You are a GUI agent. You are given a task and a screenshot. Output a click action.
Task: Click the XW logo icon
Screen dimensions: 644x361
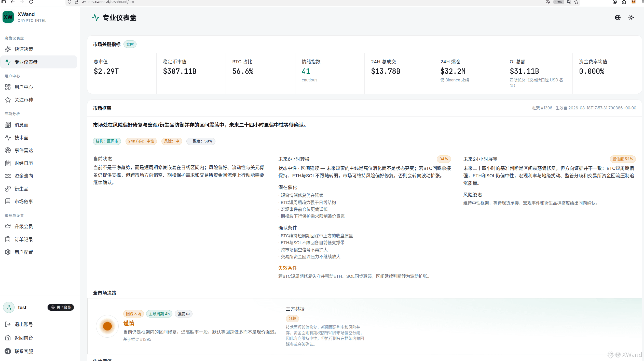tap(8, 17)
